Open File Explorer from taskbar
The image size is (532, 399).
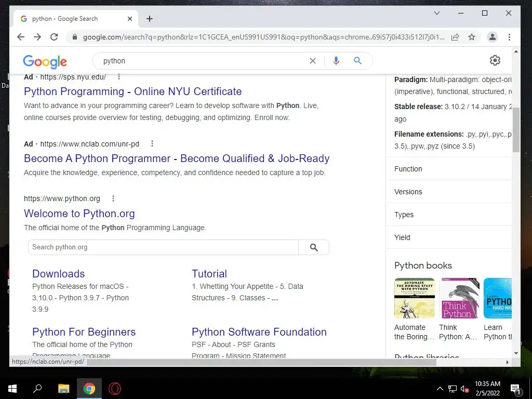click(x=63, y=389)
